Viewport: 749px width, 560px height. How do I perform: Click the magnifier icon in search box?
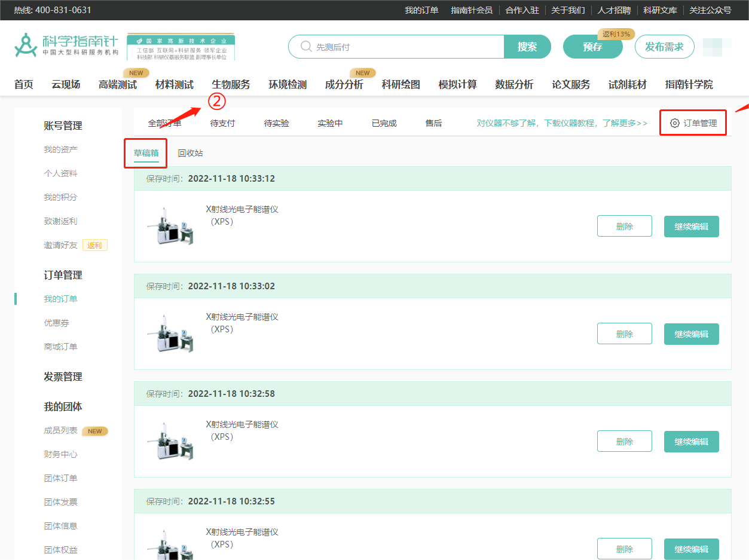tap(306, 47)
